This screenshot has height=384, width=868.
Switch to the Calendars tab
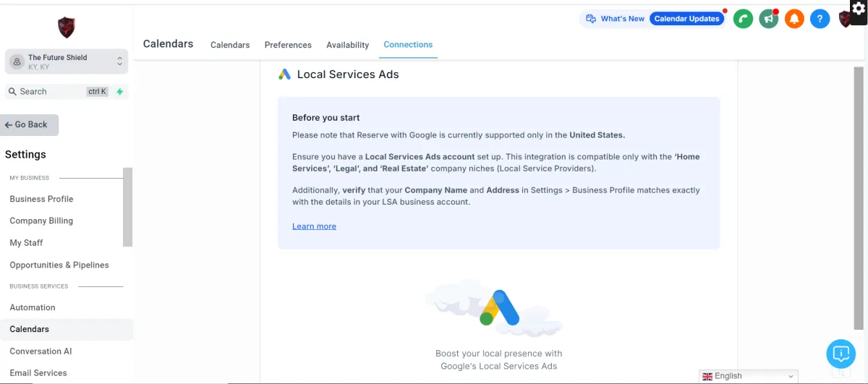230,45
